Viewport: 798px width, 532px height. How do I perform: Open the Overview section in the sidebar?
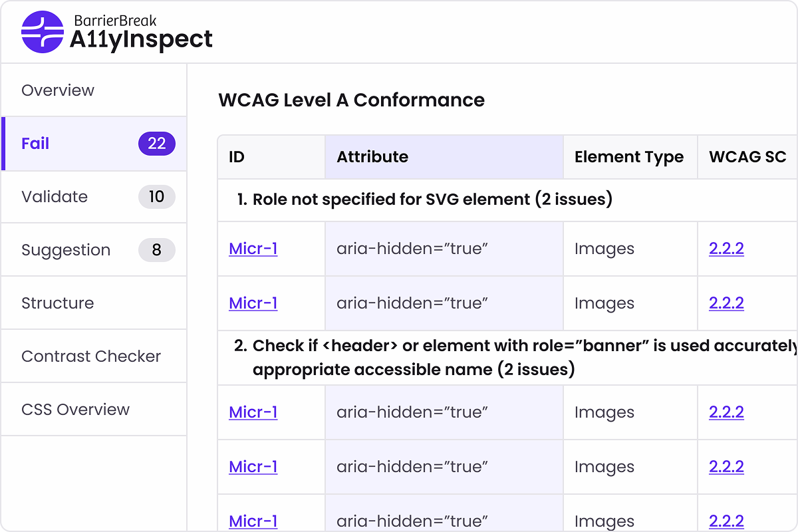coord(58,90)
